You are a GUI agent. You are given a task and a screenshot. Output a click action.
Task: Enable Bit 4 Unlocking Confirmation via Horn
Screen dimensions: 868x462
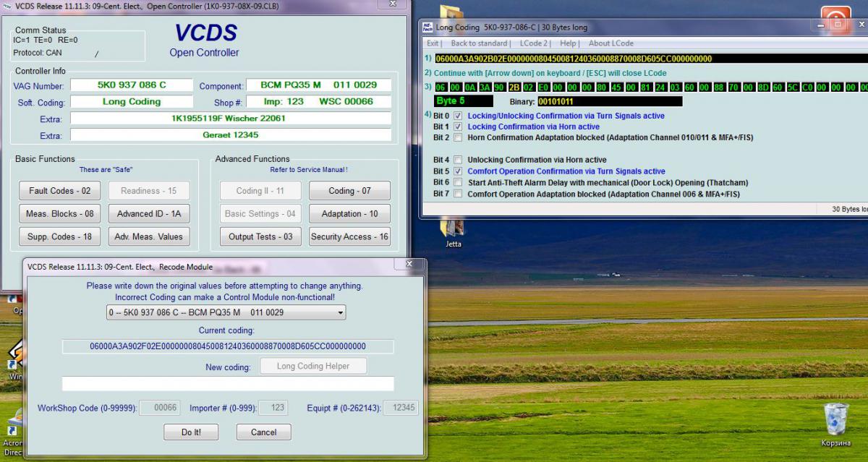(458, 160)
